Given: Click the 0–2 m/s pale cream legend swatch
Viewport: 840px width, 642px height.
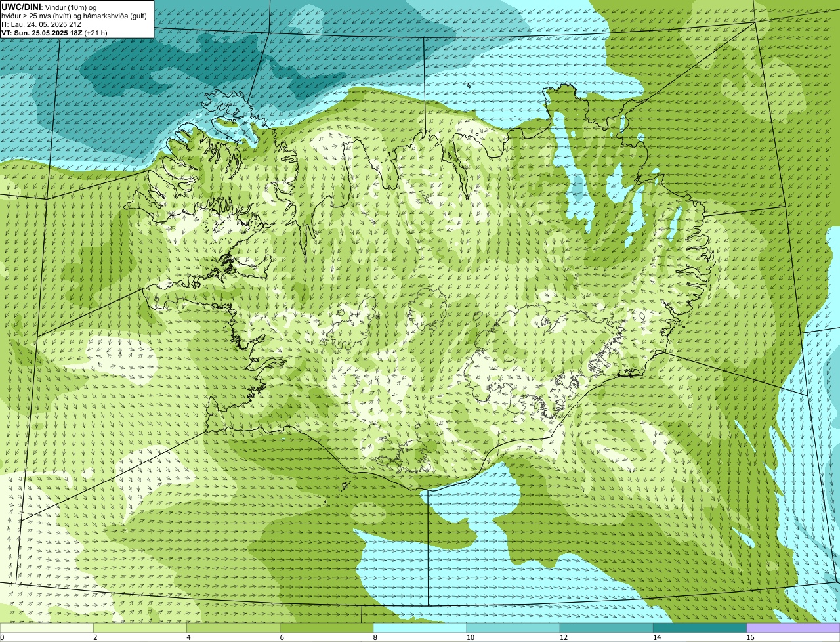Looking at the screenshot, I should point(47,628).
